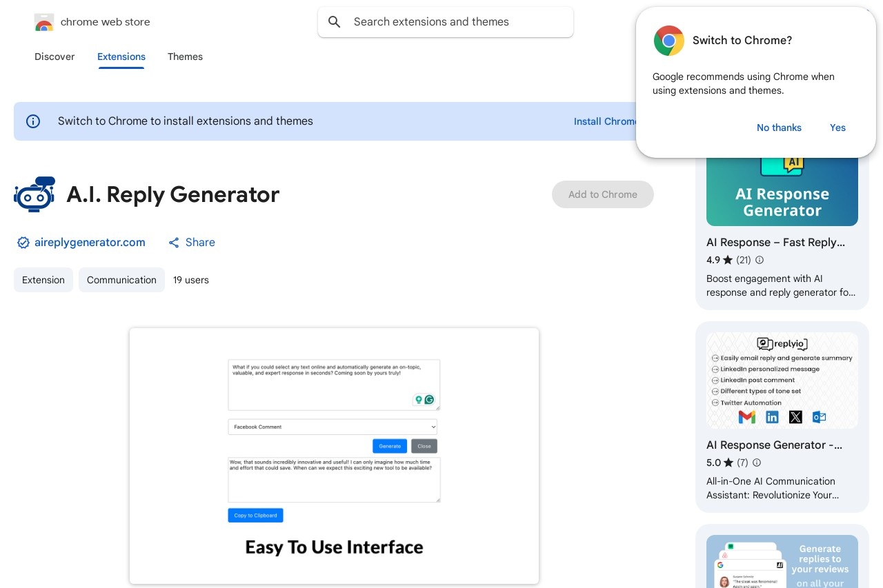Click the A.I. Reply Generator robot icon
883x588 pixels.
tap(34, 194)
